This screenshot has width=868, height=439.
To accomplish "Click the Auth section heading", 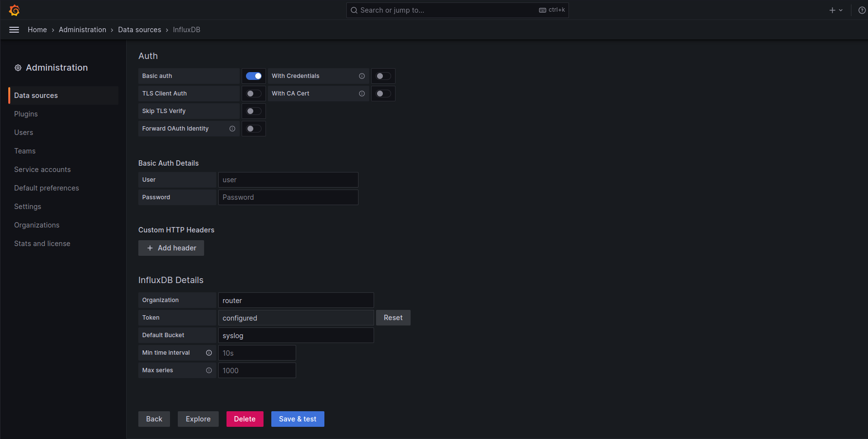I will [148, 56].
